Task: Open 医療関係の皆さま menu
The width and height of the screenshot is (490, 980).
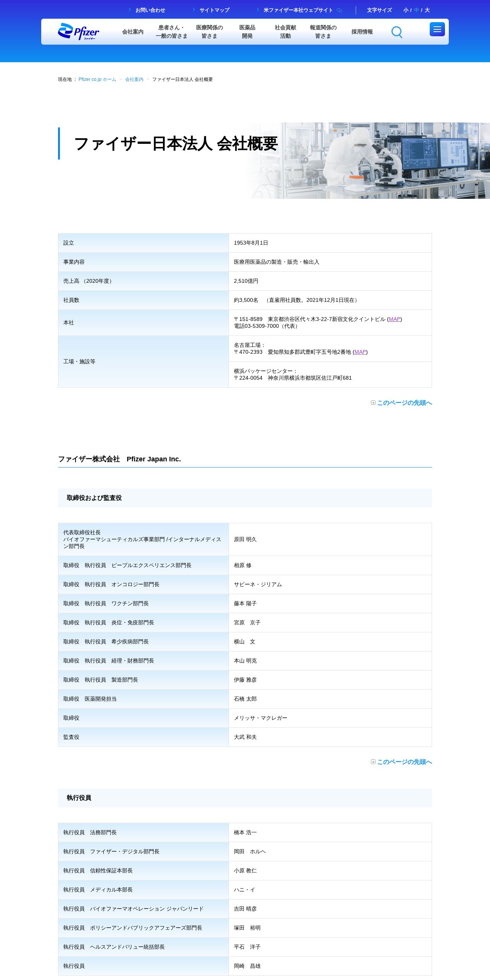Action: tap(210, 32)
